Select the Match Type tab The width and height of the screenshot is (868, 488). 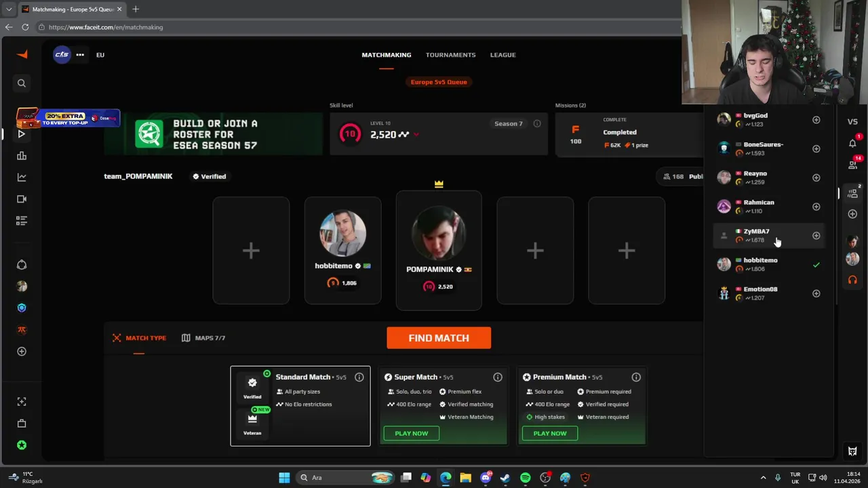pyautogui.click(x=139, y=338)
